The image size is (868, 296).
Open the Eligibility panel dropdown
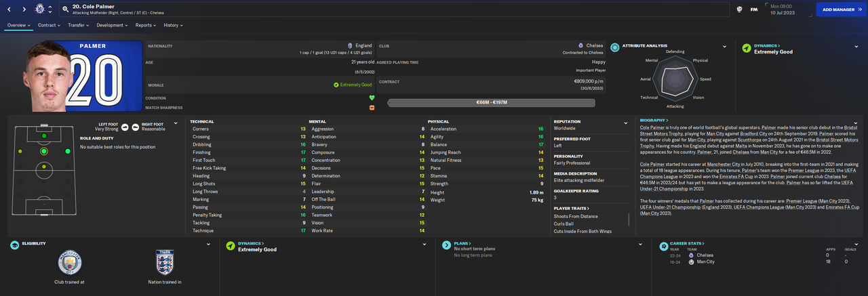208,244
